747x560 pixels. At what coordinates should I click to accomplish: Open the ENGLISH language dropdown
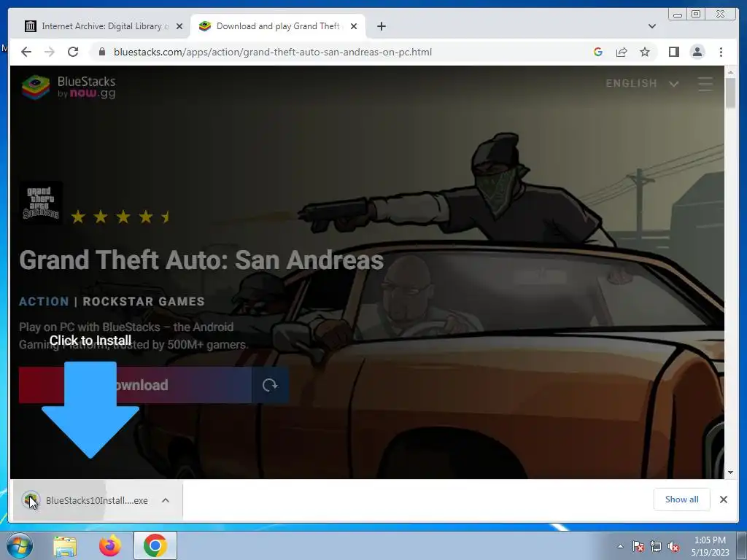(x=642, y=84)
